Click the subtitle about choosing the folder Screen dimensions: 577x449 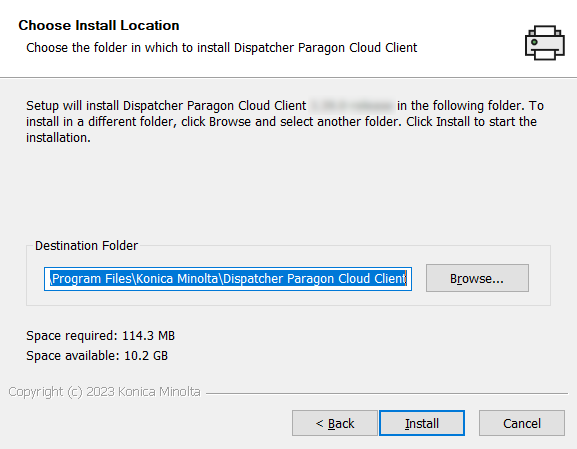click(222, 47)
